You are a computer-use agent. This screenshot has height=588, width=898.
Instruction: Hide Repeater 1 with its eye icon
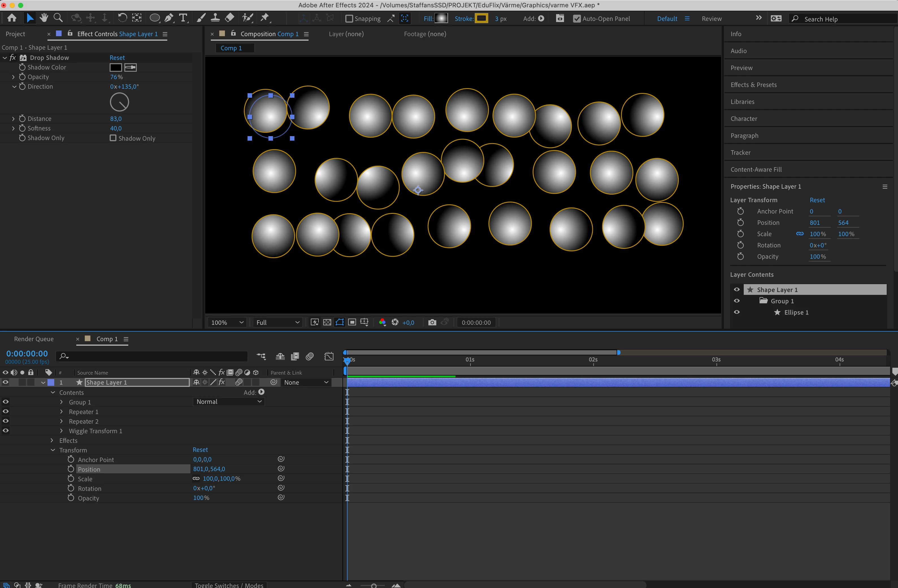(6, 411)
